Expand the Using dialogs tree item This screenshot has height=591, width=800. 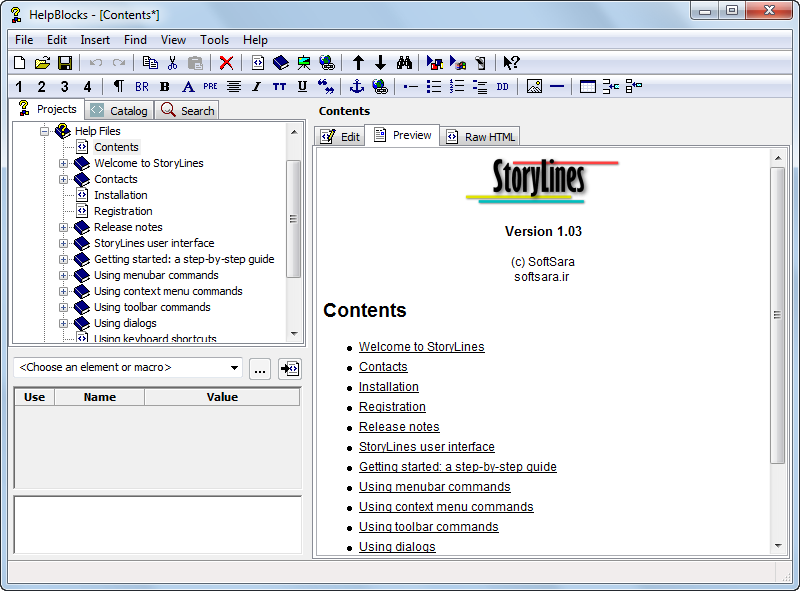(x=64, y=323)
